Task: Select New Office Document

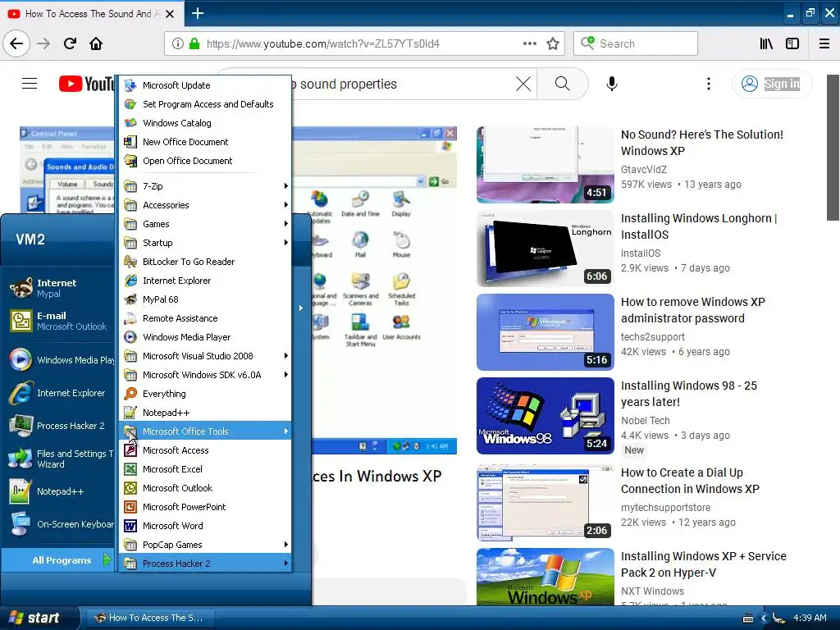Action: [x=205, y=141]
